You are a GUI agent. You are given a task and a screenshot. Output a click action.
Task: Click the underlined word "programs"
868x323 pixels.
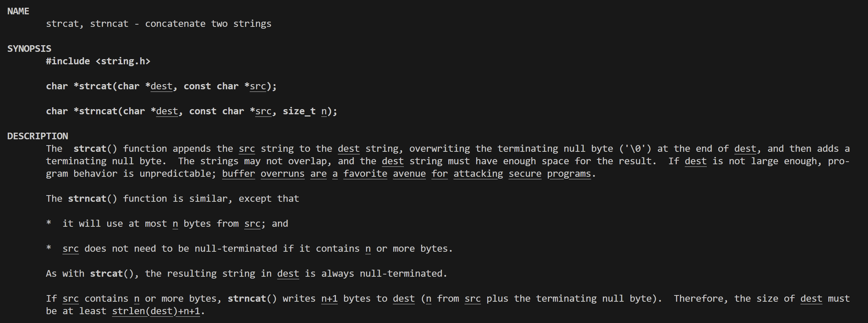point(569,174)
